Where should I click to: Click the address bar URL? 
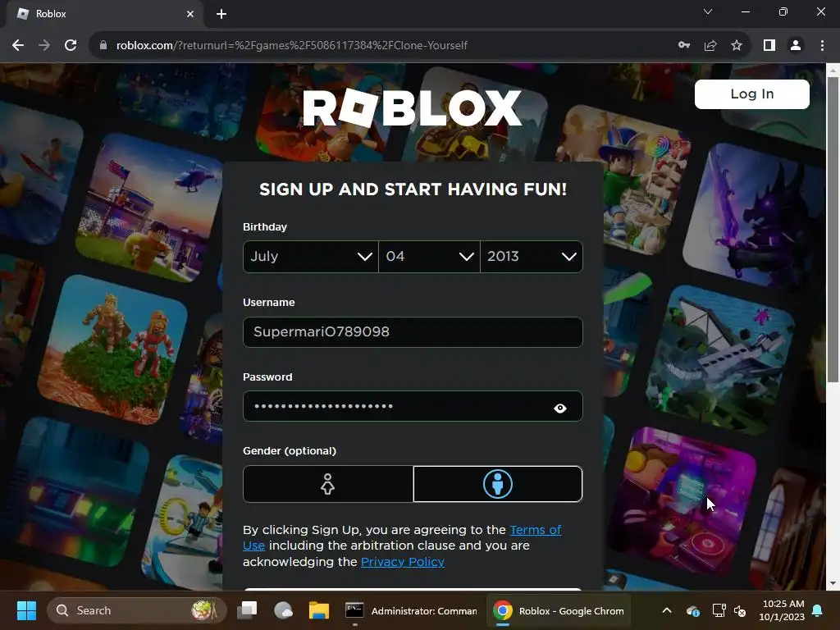click(292, 46)
